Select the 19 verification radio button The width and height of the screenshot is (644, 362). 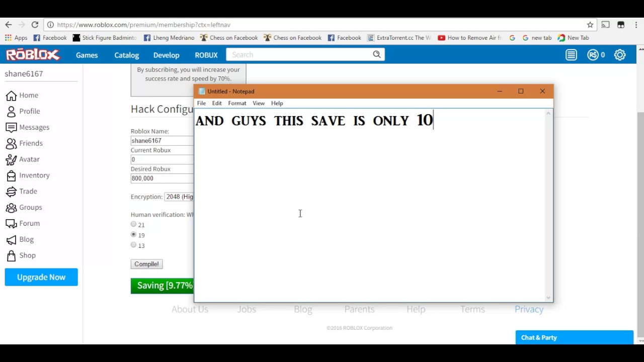(x=133, y=235)
